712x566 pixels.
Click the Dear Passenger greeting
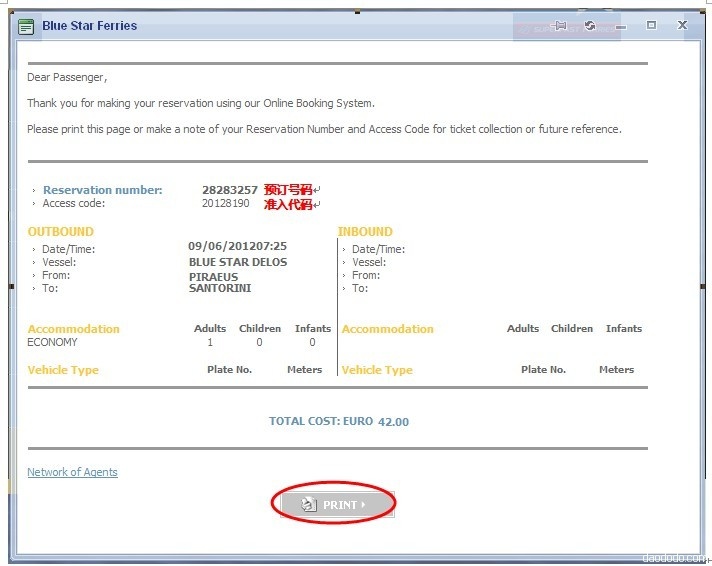67,77
